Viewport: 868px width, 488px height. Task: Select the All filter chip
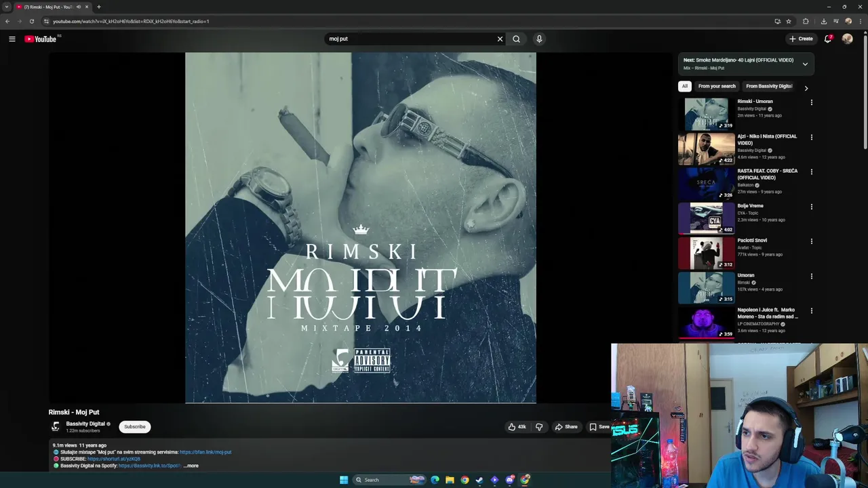click(685, 86)
